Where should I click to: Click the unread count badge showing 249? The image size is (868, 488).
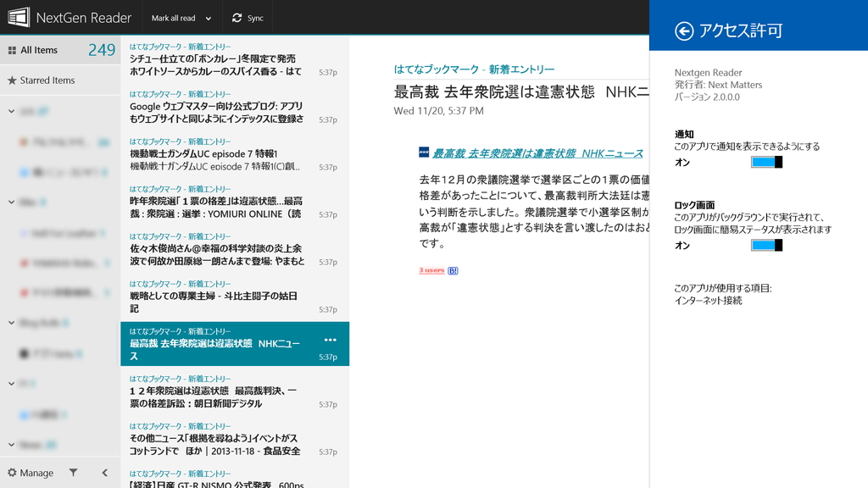coord(101,50)
